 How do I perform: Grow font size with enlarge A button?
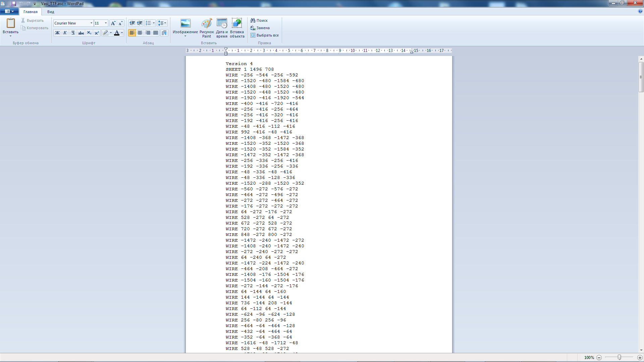113,23
